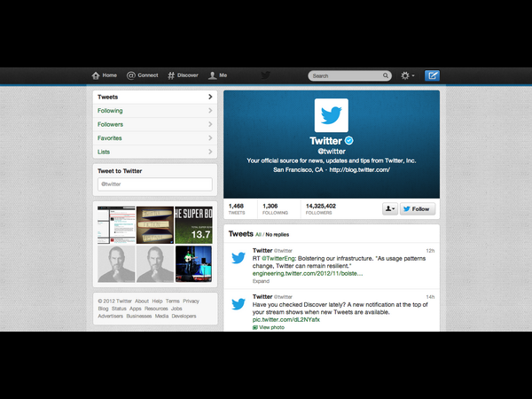The width and height of the screenshot is (532, 399).
Task: Open the second Steve Jobs thumbnail
Action: pos(155,264)
